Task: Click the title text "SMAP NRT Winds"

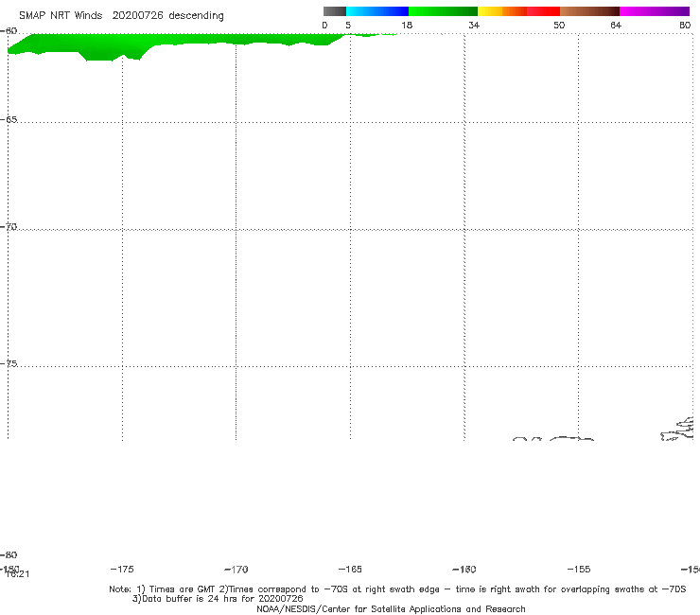Action: pyautogui.click(x=61, y=16)
